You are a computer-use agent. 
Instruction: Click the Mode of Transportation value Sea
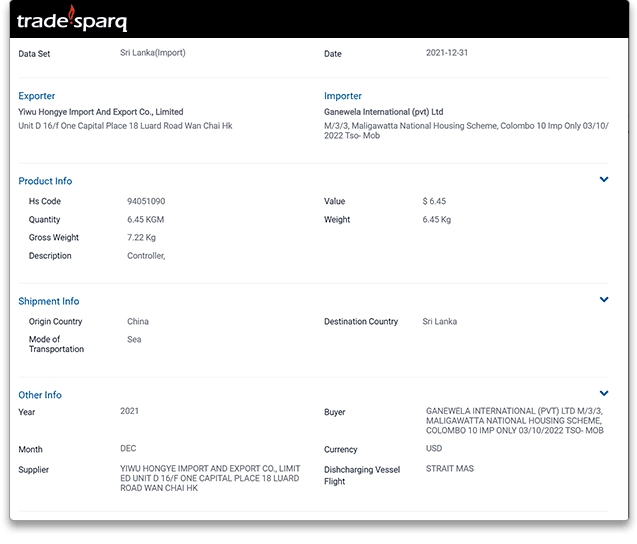coord(134,339)
